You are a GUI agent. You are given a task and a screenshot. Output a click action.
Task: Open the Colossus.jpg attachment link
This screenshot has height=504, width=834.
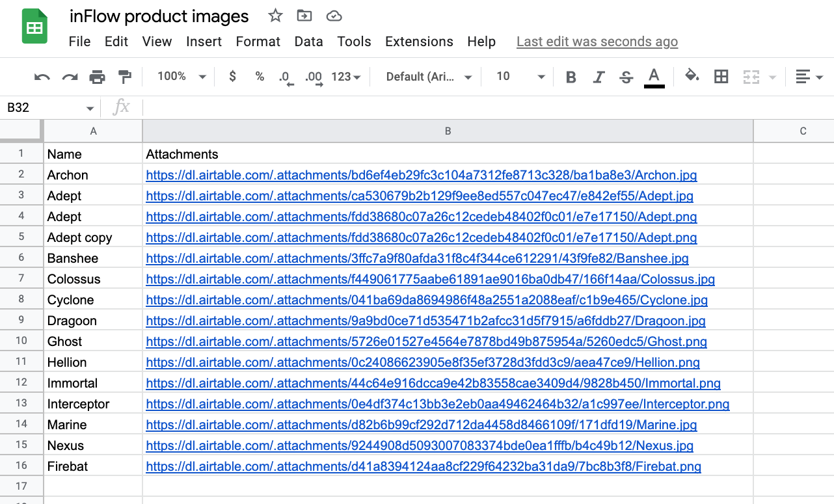[430, 279]
